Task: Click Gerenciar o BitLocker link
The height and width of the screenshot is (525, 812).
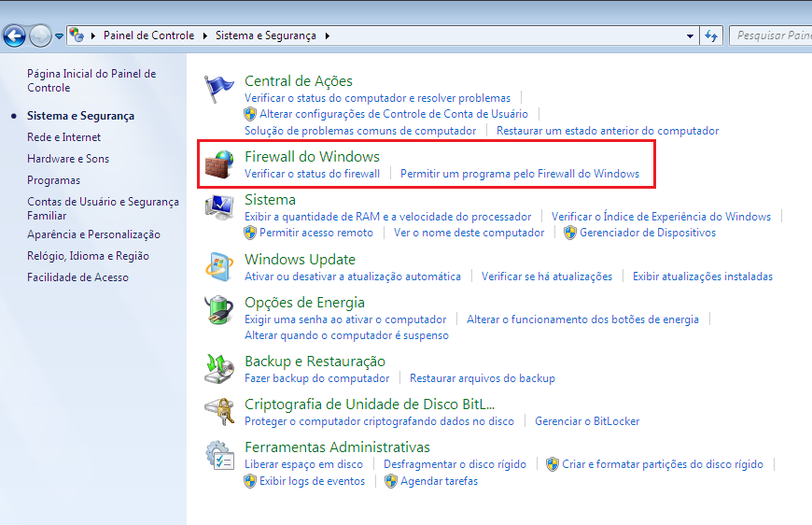Action: coord(587,421)
